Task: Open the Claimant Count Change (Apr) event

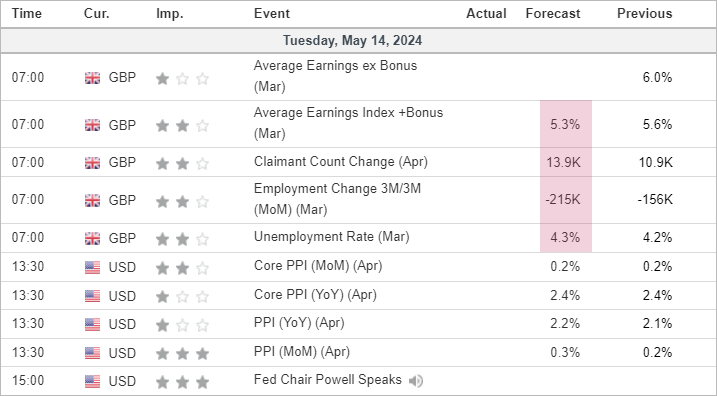Action: [341, 162]
